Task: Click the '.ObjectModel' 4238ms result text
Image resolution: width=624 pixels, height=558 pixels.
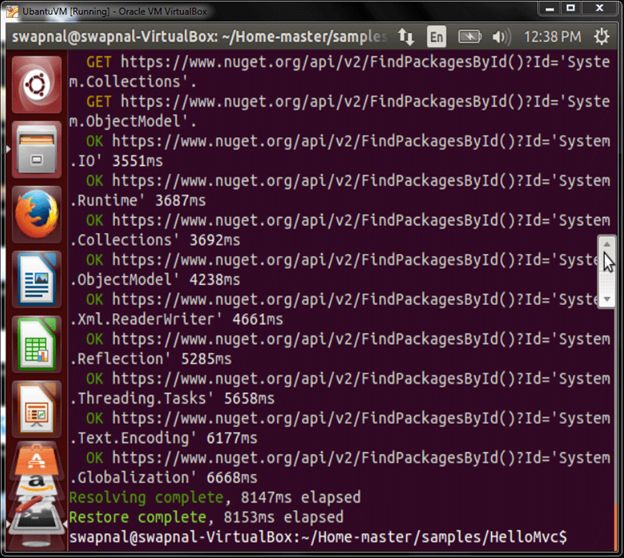Action: (x=155, y=280)
